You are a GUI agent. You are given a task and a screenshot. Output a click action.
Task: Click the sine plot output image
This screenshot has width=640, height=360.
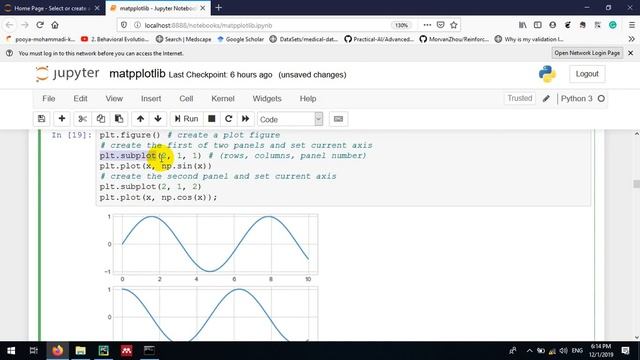(211, 248)
